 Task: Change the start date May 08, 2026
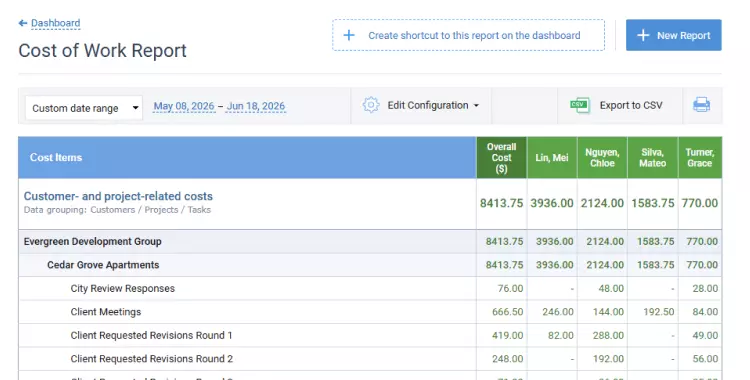coord(184,106)
